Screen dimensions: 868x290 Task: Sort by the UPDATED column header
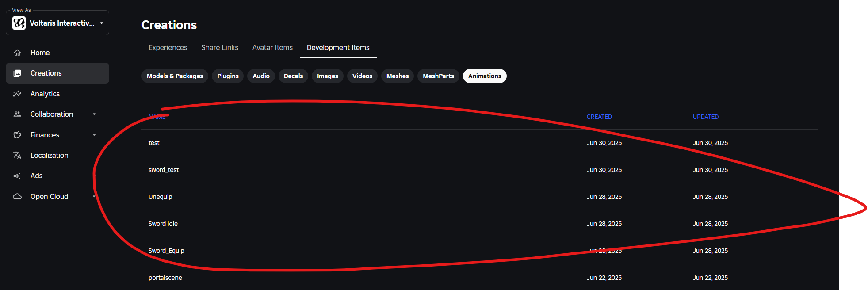(706, 117)
